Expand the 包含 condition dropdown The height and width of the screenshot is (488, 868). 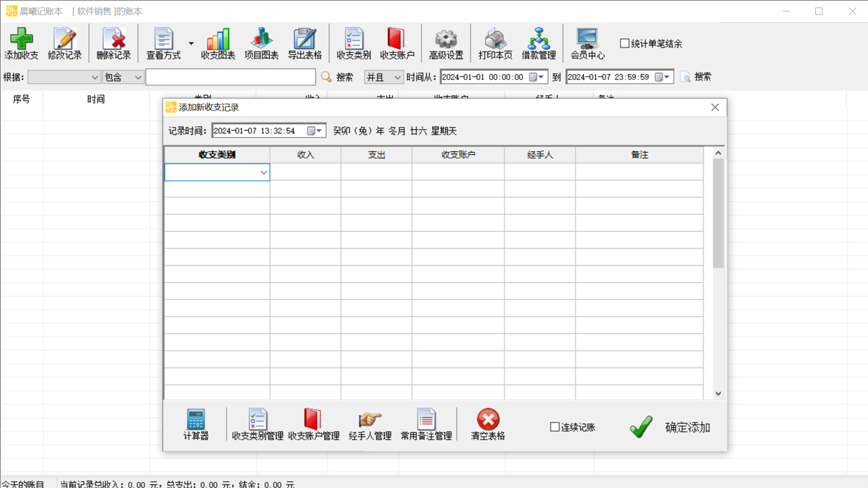coord(138,77)
